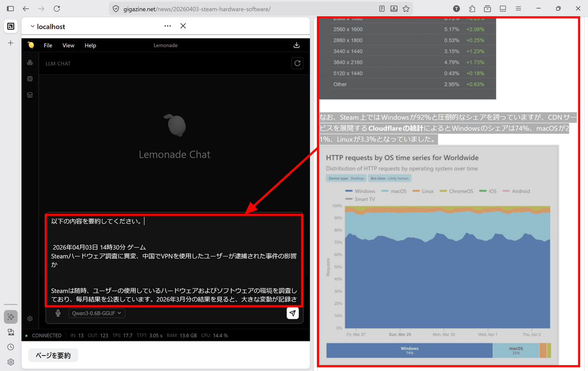The height and width of the screenshot is (371, 588).
Task: Expand the localhost panel chevron
Action: point(32,26)
